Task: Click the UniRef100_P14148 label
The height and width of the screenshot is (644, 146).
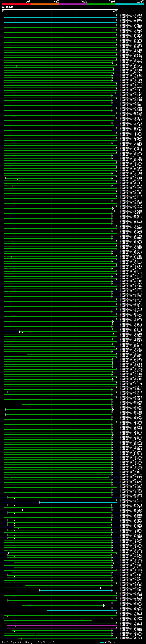Action: point(131,472)
